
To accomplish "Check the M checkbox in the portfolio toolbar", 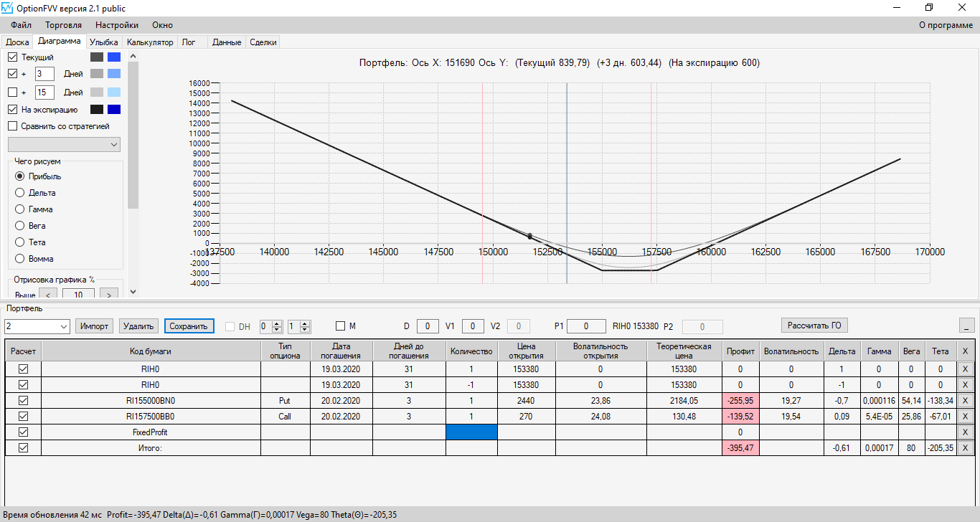I will pos(340,326).
